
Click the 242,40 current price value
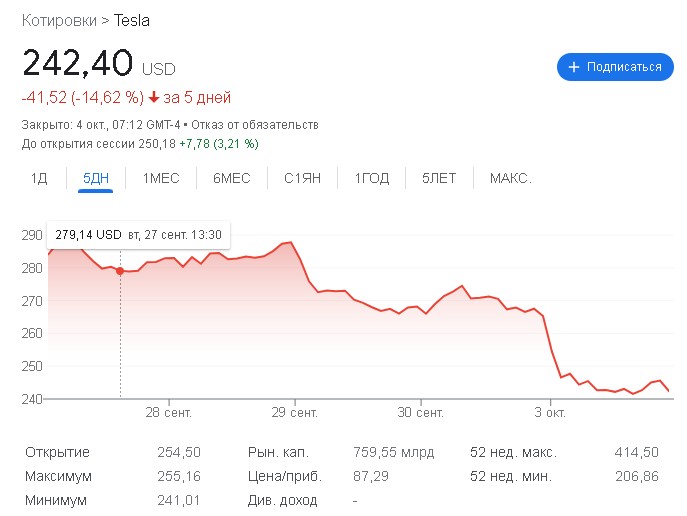(x=78, y=64)
